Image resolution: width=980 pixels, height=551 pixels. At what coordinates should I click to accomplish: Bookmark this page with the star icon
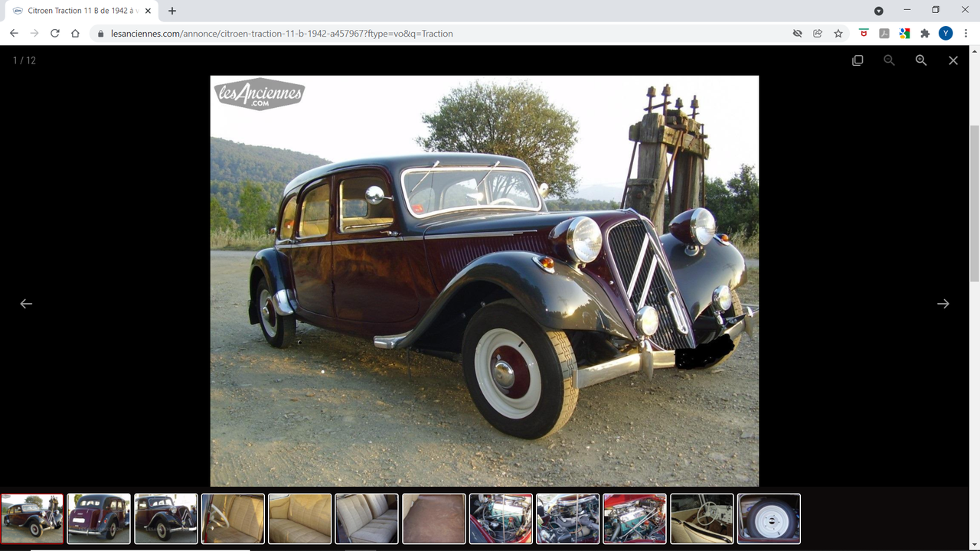click(838, 34)
